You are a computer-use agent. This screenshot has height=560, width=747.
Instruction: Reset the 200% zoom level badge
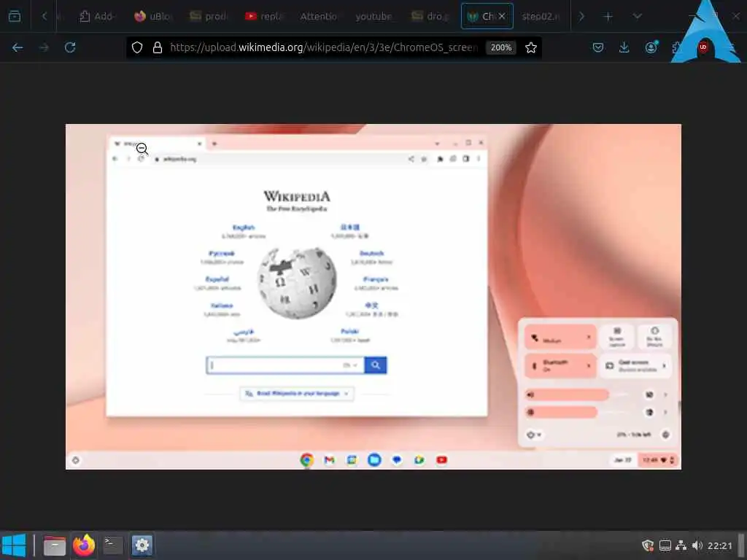tap(500, 47)
